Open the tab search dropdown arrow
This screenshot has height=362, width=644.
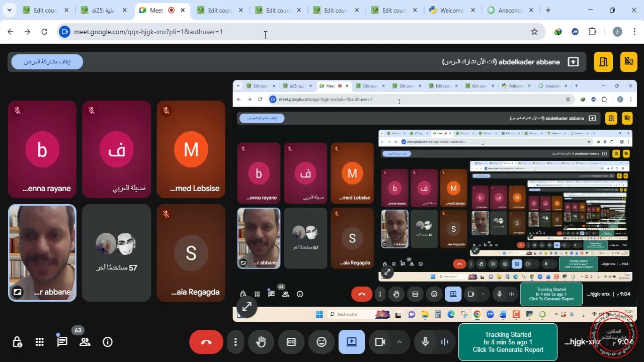tap(9, 10)
